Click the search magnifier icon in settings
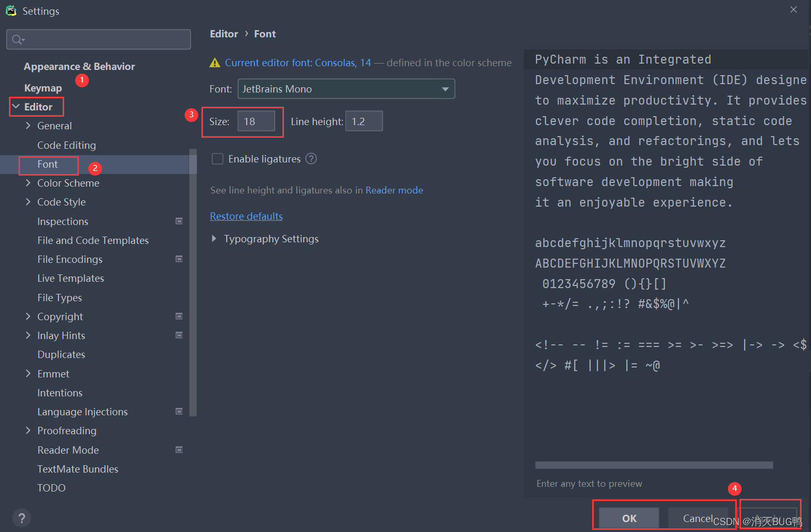This screenshot has height=532, width=811. point(17,39)
